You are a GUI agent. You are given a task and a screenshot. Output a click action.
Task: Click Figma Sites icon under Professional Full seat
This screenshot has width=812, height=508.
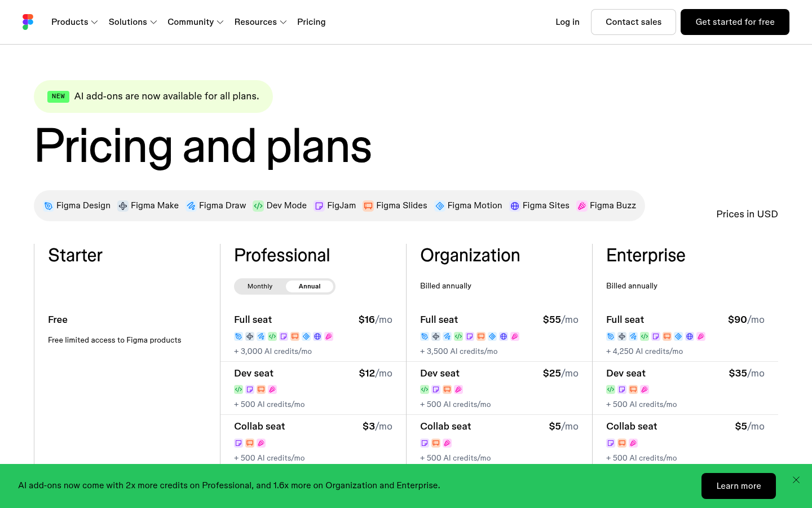pyautogui.click(x=317, y=336)
